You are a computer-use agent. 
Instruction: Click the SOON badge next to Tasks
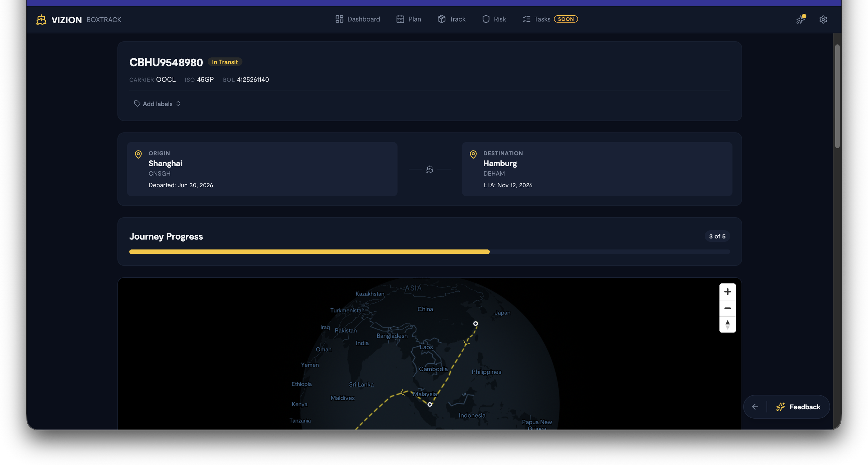click(x=566, y=19)
